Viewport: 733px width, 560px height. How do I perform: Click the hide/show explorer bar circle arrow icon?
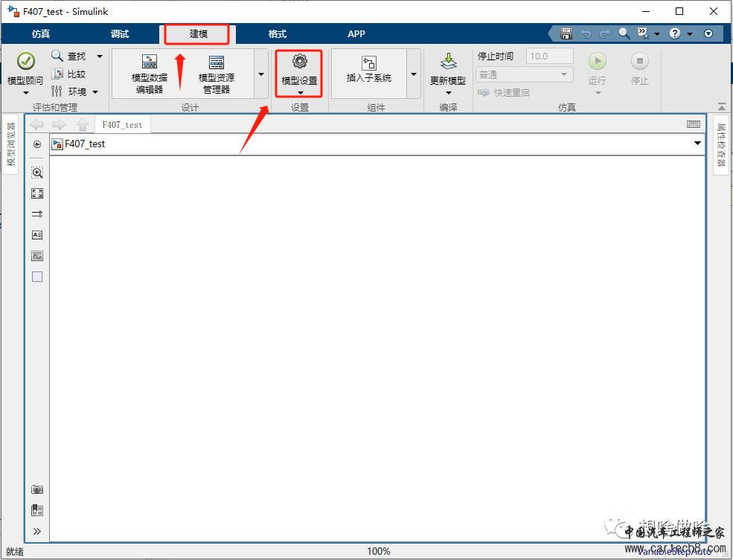point(37,144)
